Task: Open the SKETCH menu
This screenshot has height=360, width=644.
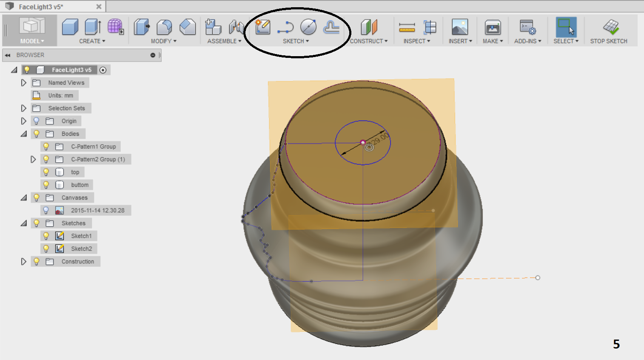Action: pyautogui.click(x=296, y=41)
